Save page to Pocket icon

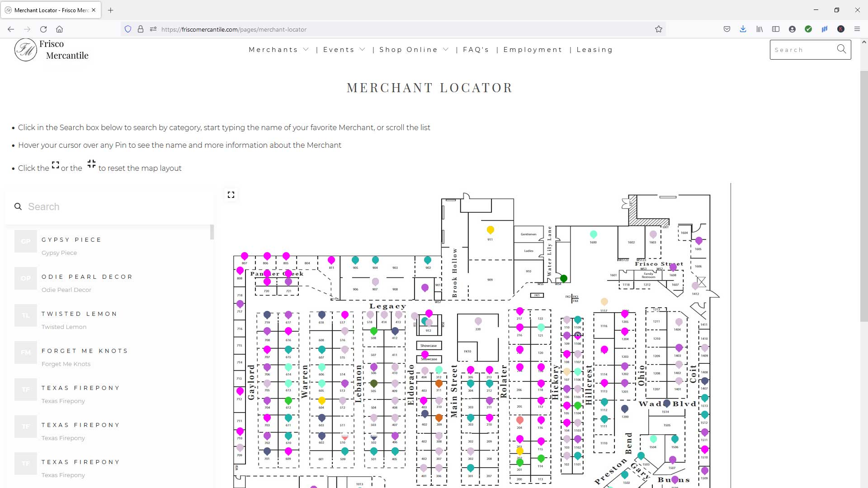[727, 29]
